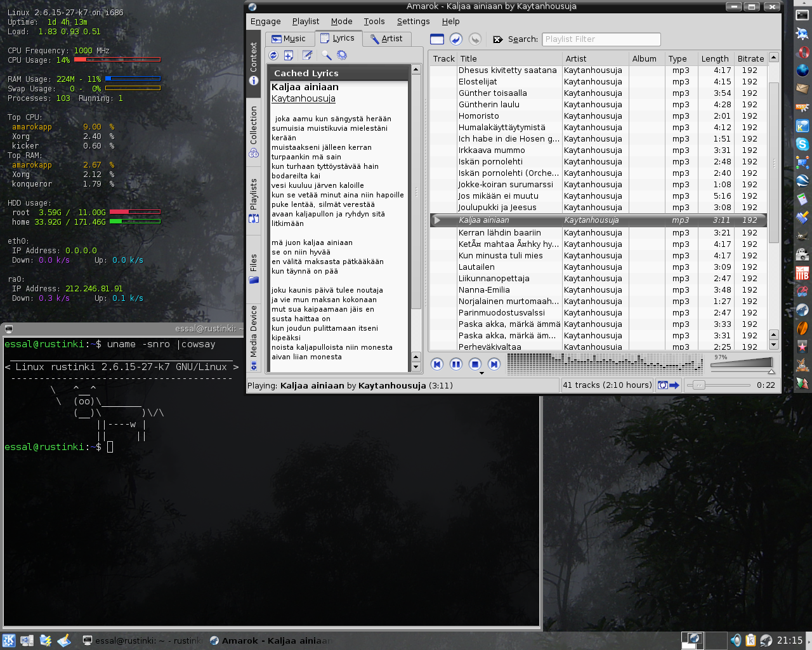Sort playlist by Artist column header
This screenshot has height=650, width=812.
coord(595,58)
